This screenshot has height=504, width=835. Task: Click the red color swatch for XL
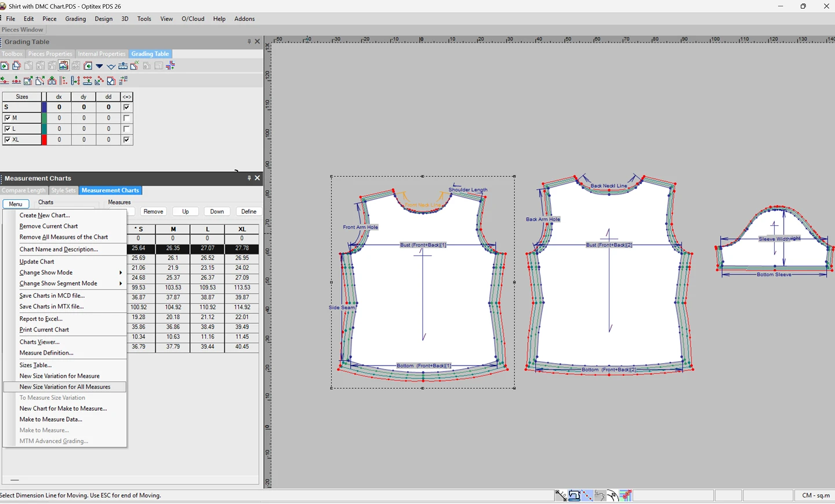(x=45, y=140)
